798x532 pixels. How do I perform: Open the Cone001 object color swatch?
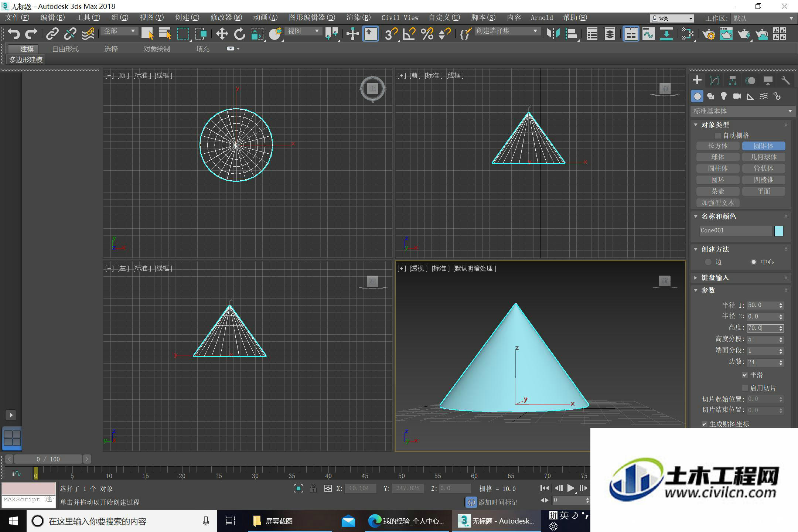[x=779, y=231]
